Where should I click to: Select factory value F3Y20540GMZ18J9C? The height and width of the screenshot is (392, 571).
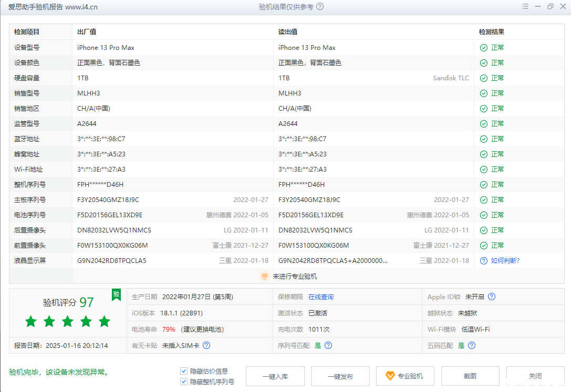[x=108, y=200]
